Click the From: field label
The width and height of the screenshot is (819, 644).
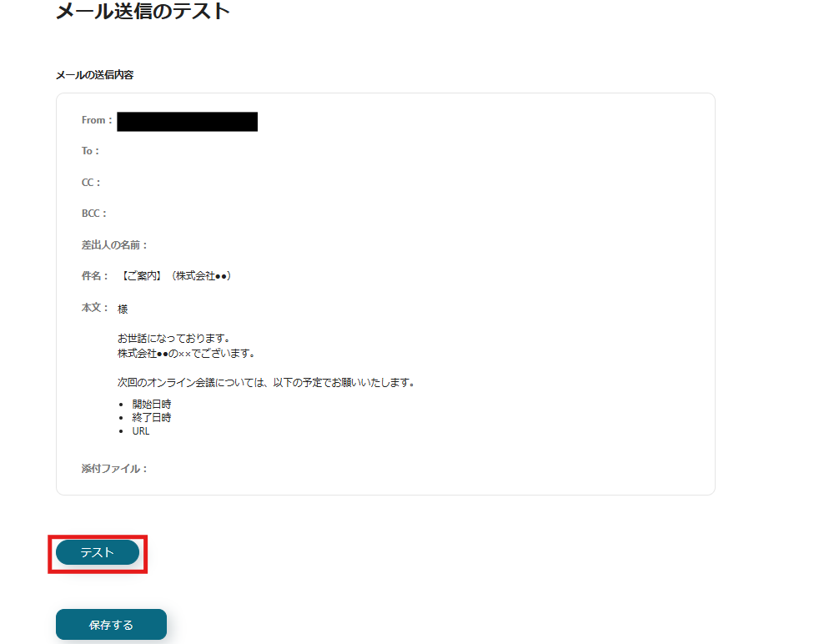97,120
